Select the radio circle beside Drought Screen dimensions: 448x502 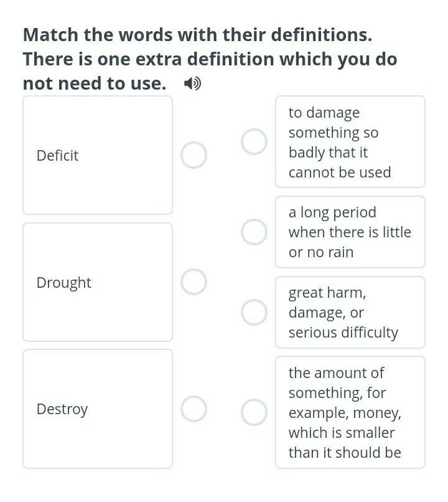[x=194, y=282]
